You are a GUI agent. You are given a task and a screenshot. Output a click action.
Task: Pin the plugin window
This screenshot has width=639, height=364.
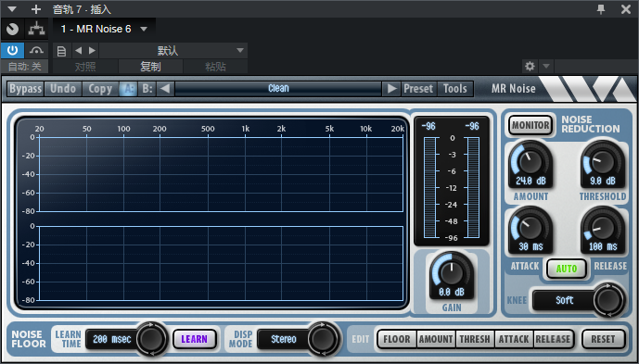(x=601, y=9)
